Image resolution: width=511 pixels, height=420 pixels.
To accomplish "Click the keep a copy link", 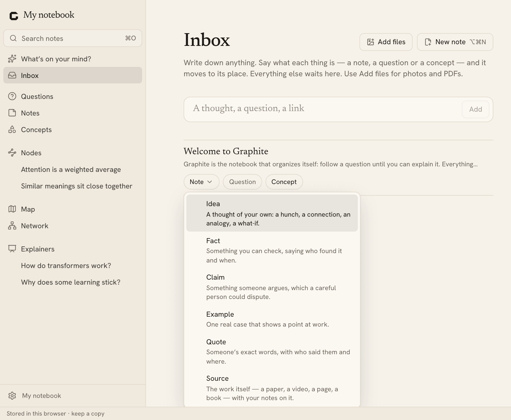I will (88, 414).
